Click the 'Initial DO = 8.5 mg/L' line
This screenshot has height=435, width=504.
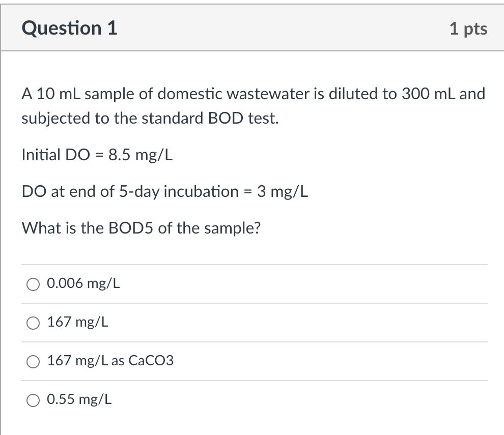(x=97, y=155)
